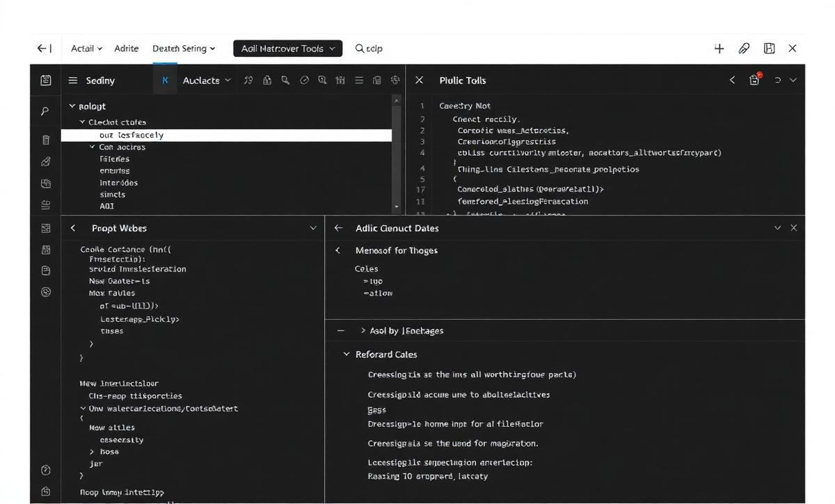Screen dimensions: 835x504
Task: Click the minus icon left of 'Asol by JEochages'
Action: [340, 331]
